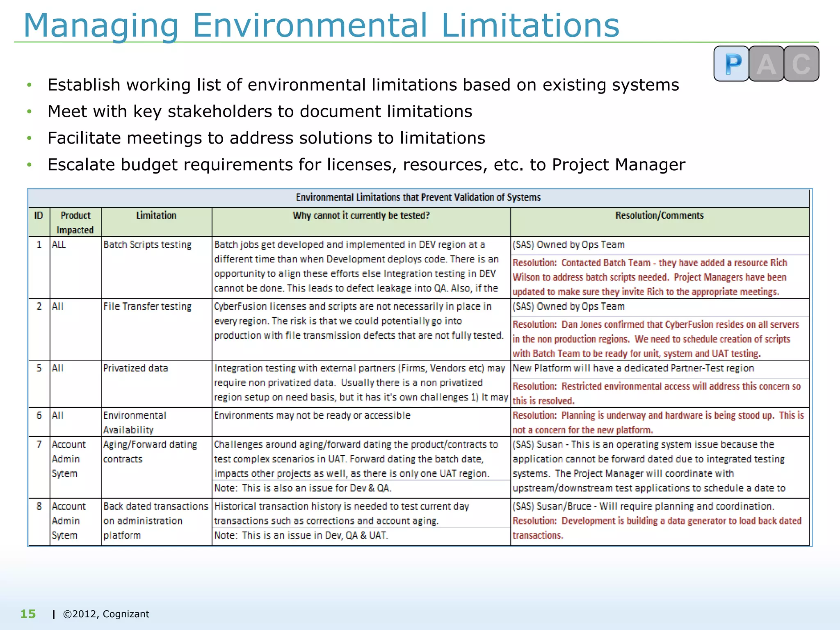This screenshot has height=630, width=840.
Task: Select bullet 'Establish working list of environmental limitations'
Action: (x=363, y=85)
